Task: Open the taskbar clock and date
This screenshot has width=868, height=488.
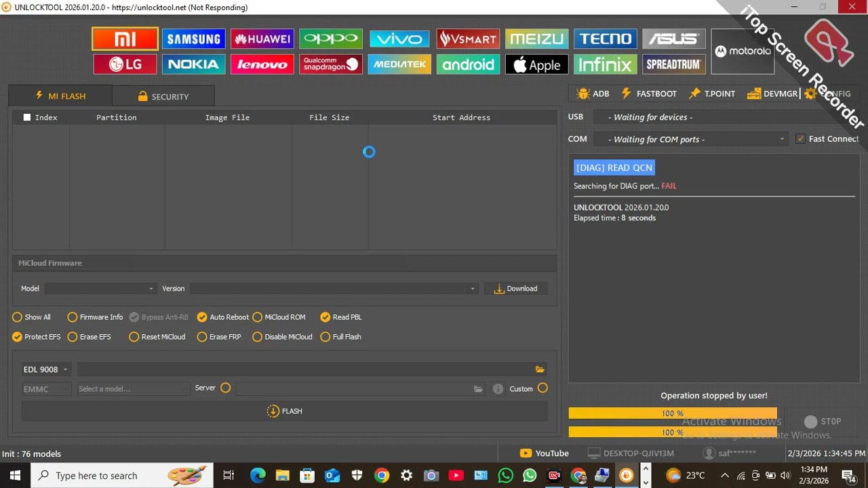Action: tap(814, 475)
